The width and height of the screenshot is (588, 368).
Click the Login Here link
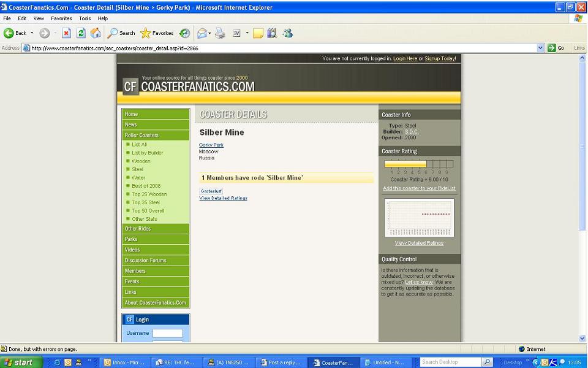click(x=405, y=59)
